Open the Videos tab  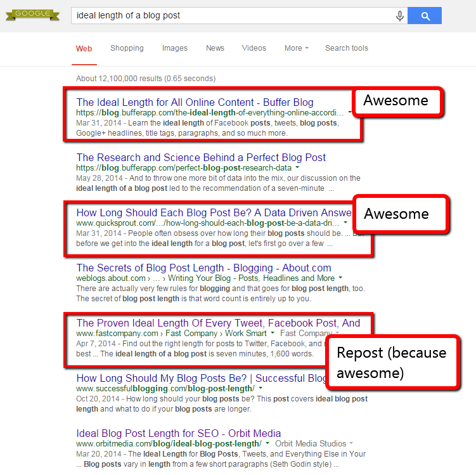[254, 48]
